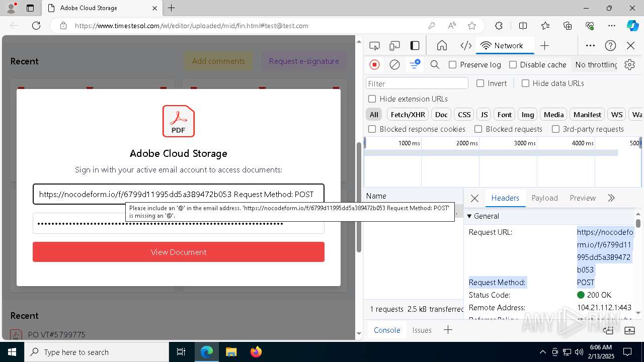This screenshot has width=644, height=362.
Task: Click the View Document button
Action: 179,252
